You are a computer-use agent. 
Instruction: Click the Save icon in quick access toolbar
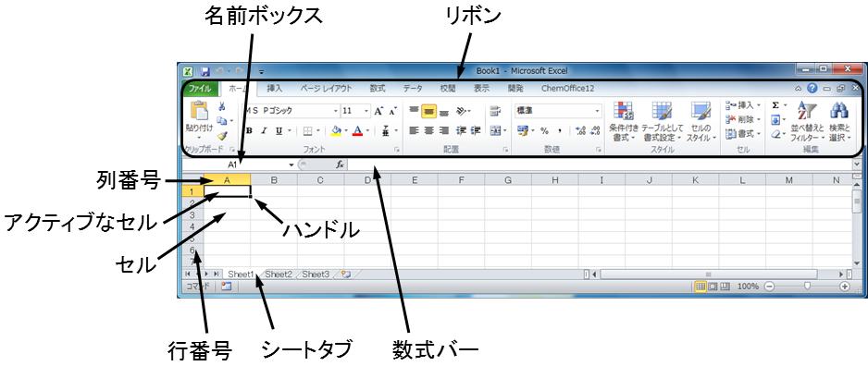click(205, 72)
